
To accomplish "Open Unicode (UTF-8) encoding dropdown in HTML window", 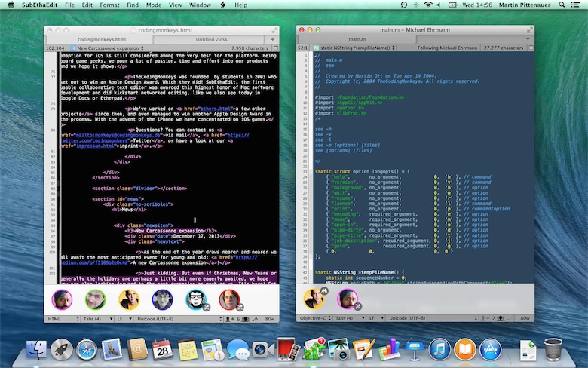I will coord(179,319).
